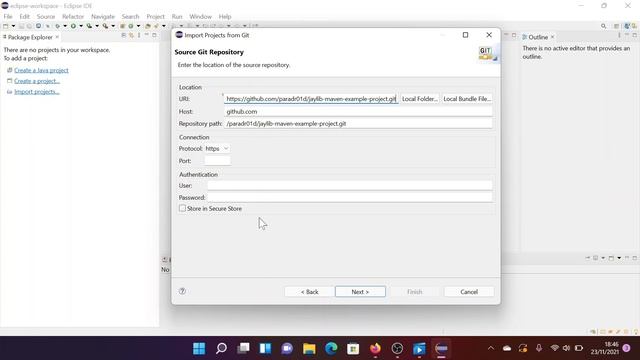Open Package Explorer View Menu
This screenshot has width=640, height=360.
click(x=139, y=36)
